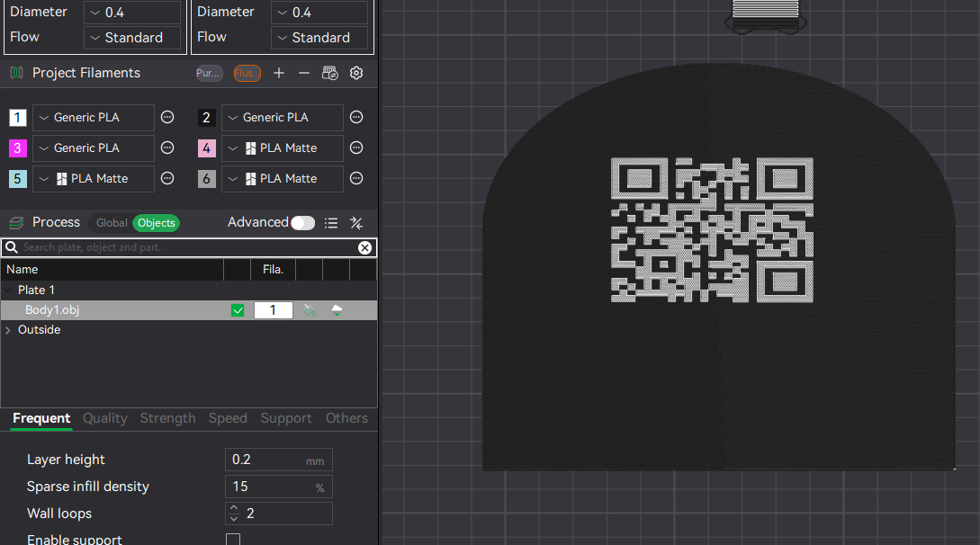Image resolution: width=980 pixels, height=545 pixels.
Task: Decrease Wall loops with down arrow
Action: 234,519
